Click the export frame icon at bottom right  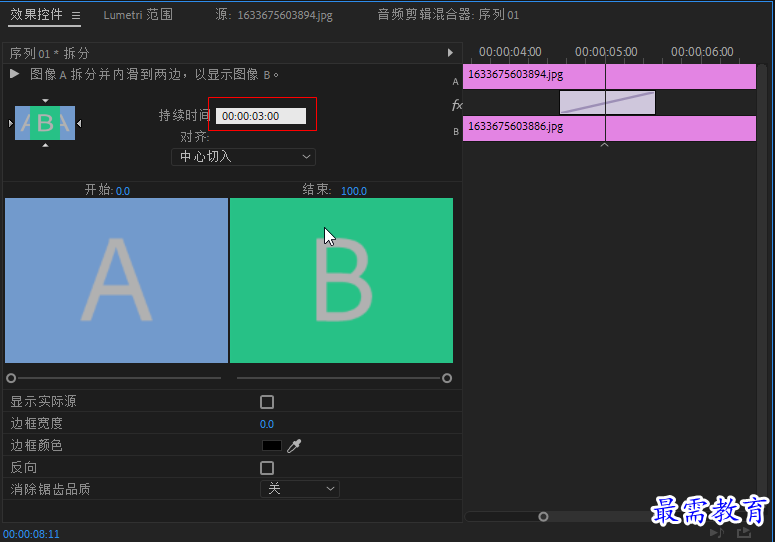744,533
